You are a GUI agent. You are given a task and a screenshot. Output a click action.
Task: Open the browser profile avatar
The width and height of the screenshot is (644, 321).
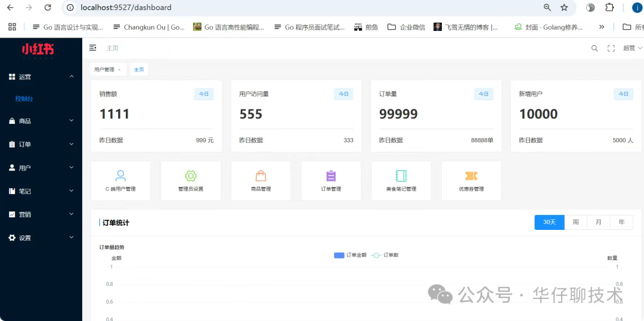637,7
